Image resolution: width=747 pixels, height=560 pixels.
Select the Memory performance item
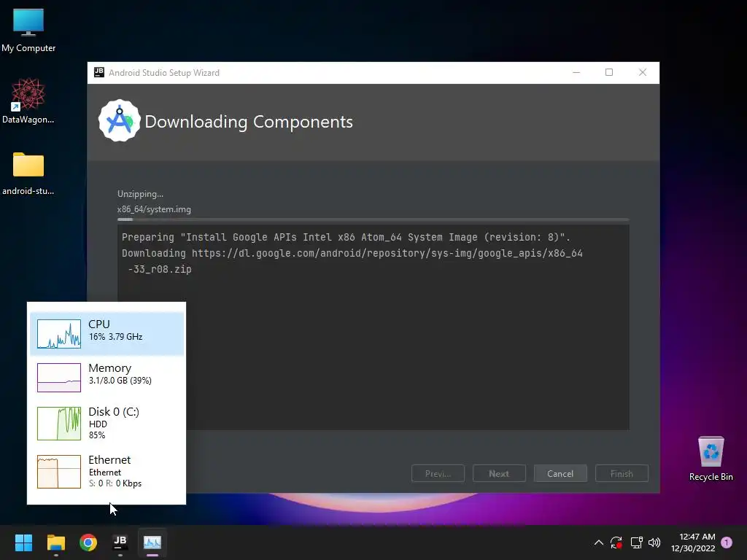pyautogui.click(x=107, y=378)
